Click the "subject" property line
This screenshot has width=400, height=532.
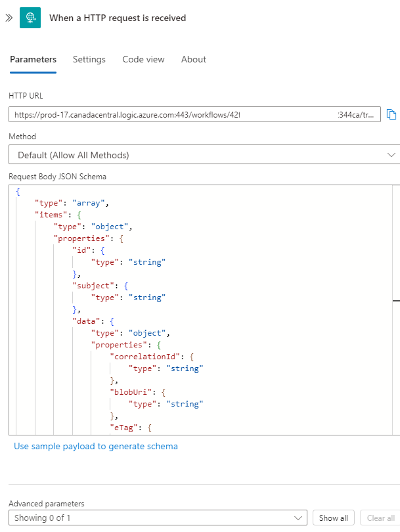pos(100,286)
